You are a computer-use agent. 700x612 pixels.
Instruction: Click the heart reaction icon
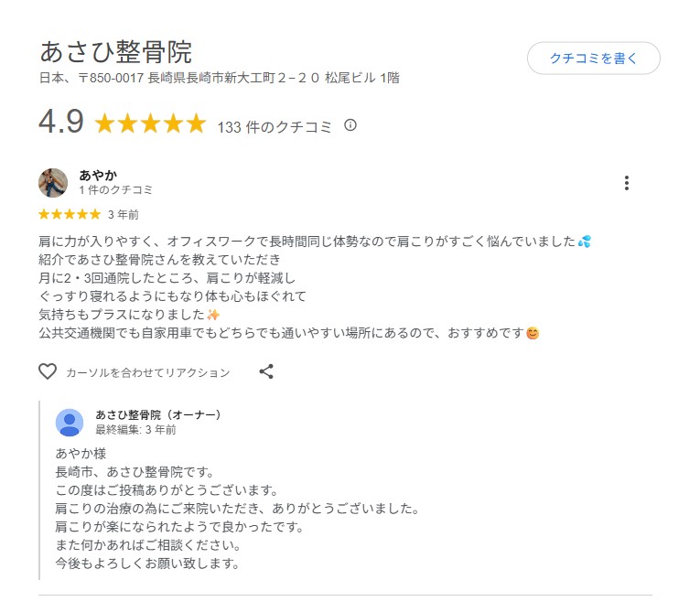point(48,371)
